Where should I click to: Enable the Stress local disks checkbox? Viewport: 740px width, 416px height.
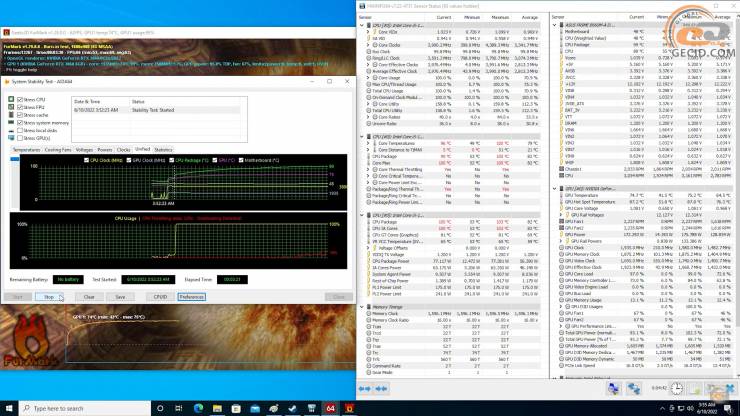[x=20, y=130]
